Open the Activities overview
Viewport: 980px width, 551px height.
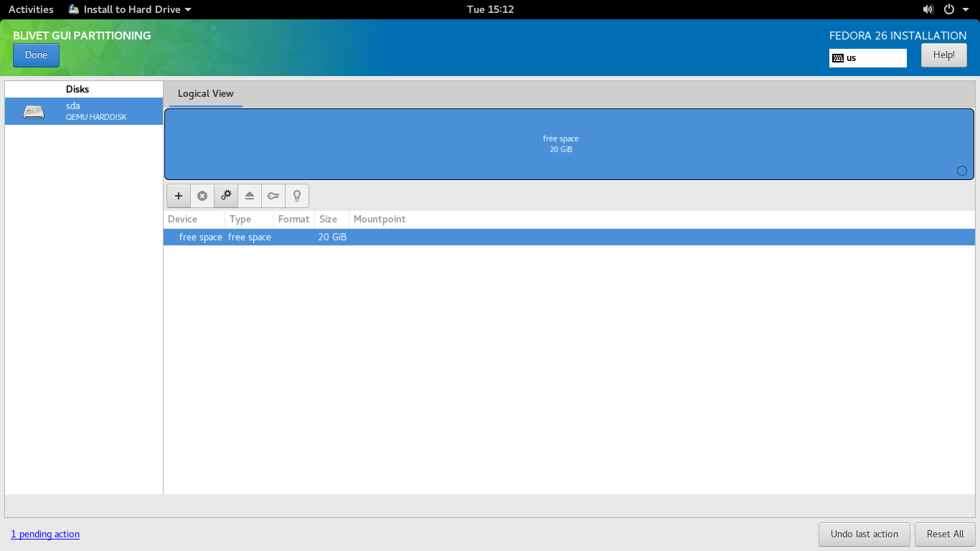[31, 9]
